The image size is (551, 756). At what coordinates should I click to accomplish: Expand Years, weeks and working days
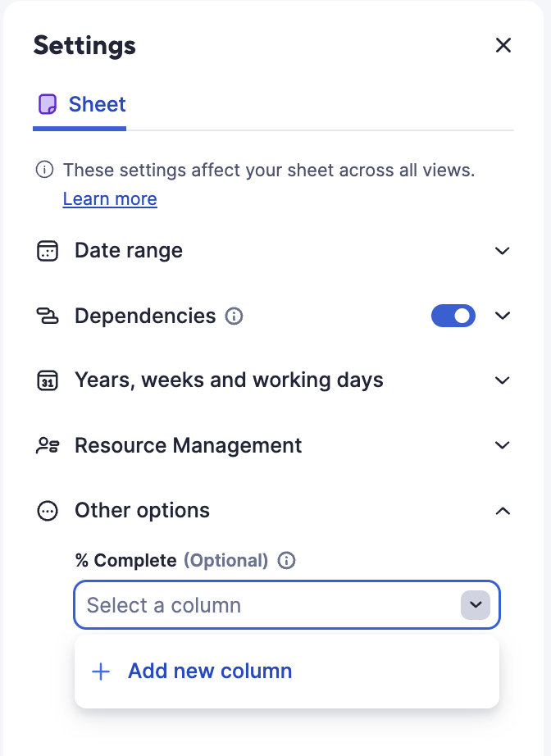(503, 380)
